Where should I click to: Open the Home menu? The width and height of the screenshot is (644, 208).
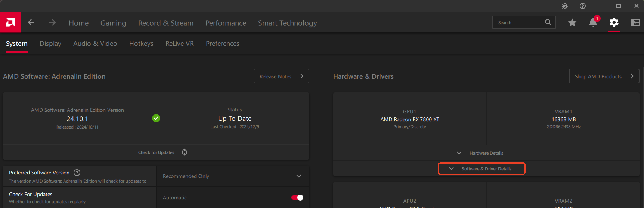click(79, 23)
